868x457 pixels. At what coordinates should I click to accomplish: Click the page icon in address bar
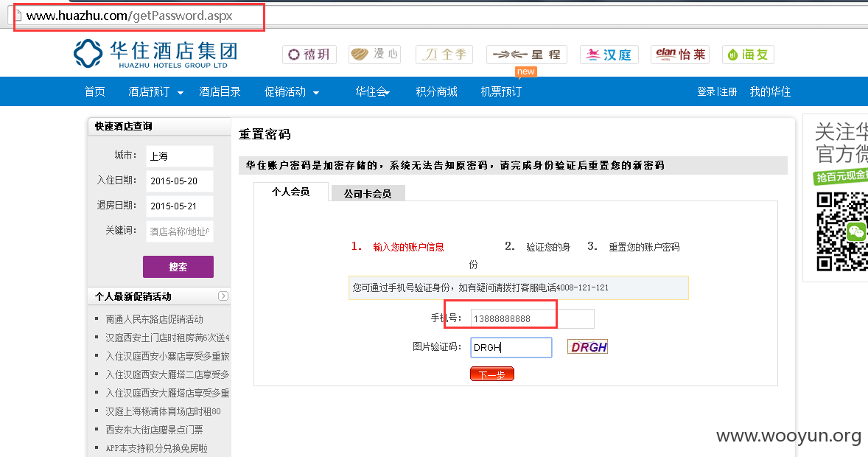[18, 15]
